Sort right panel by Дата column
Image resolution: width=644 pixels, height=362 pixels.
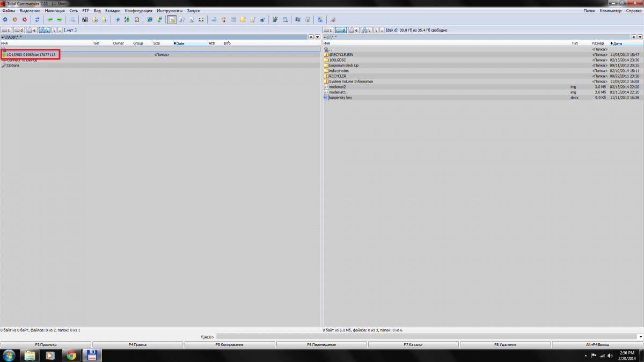[x=626, y=43]
